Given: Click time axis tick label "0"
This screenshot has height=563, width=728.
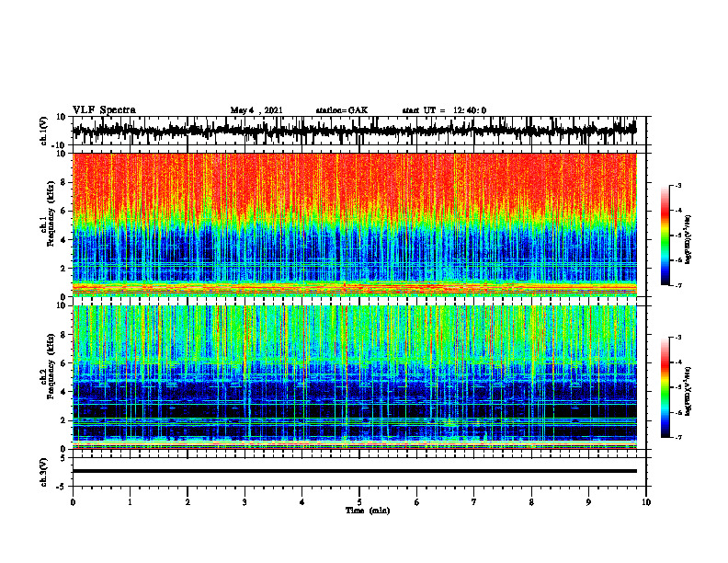Looking at the screenshot, I should coord(73,502).
